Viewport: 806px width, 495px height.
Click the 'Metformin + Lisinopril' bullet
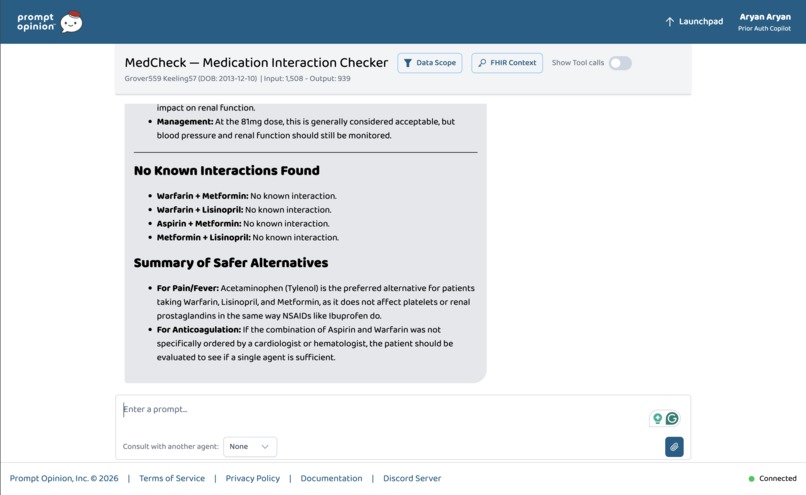click(248, 237)
